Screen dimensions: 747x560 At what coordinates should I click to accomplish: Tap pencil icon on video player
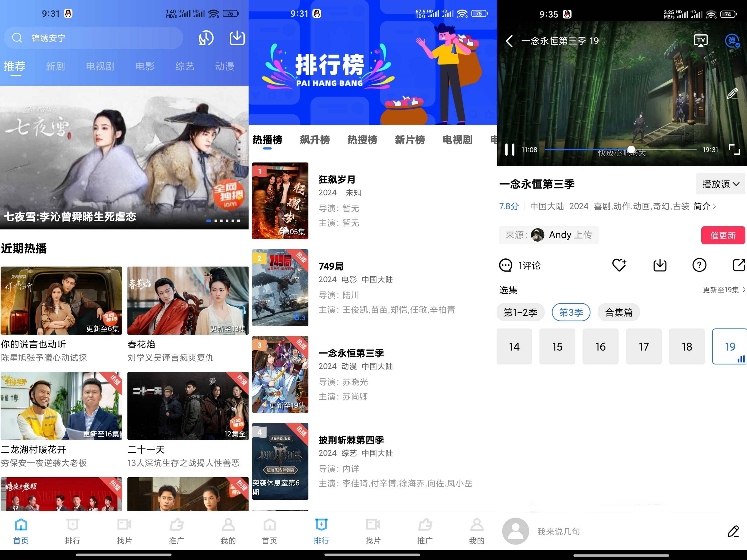click(732, 93)
